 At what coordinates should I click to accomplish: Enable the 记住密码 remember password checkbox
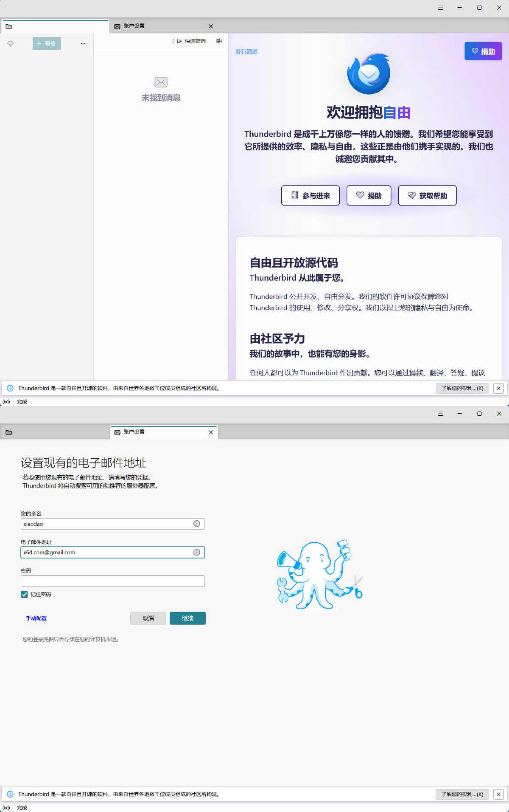pyautogui.click(x=24, y=594)
